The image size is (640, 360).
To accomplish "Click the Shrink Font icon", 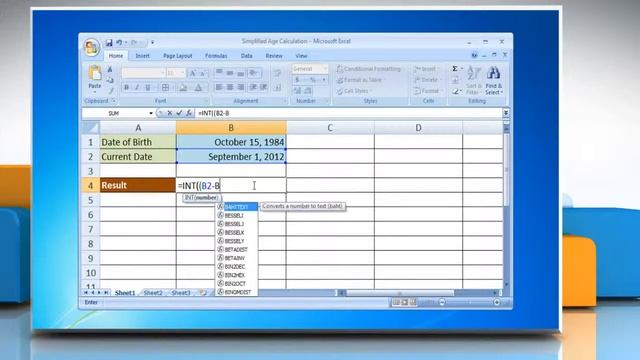I will click(203, 73).
